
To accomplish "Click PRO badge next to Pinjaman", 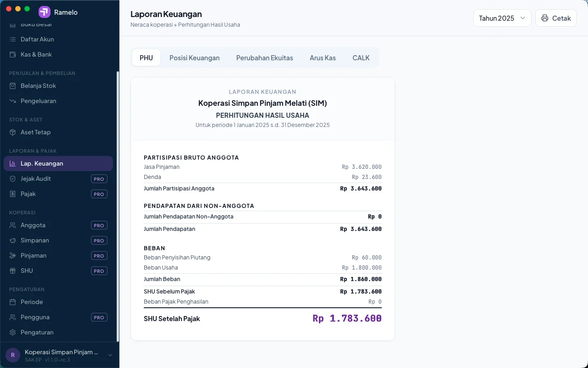I will pyautogui.click(x=99, y=256).
